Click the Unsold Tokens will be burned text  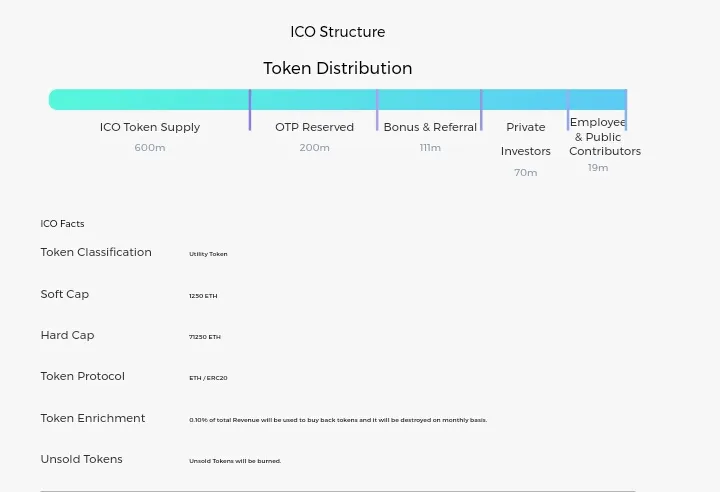(235, 461)
